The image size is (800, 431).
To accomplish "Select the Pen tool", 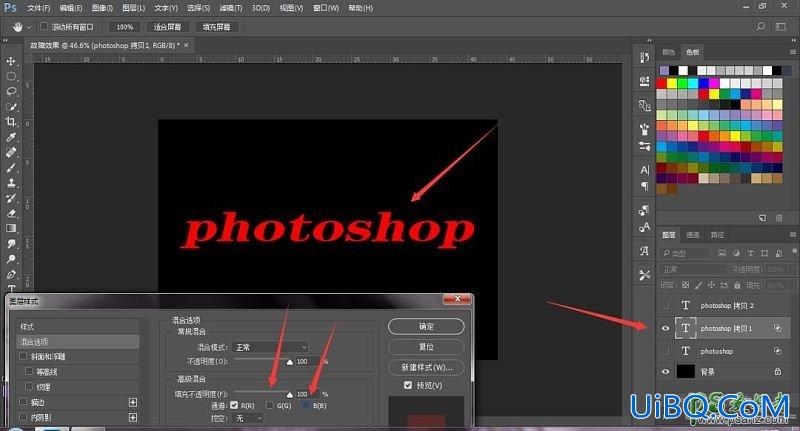I will pyautogui.click(x=11, y=274).
